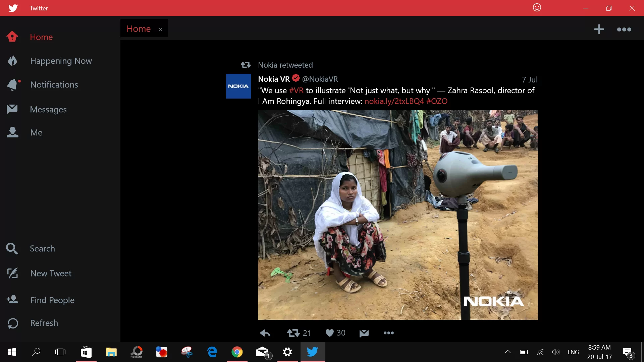This screenshot has width=644, height=362.
Task: Open the #VR hashtag
Action: [296, 90]
